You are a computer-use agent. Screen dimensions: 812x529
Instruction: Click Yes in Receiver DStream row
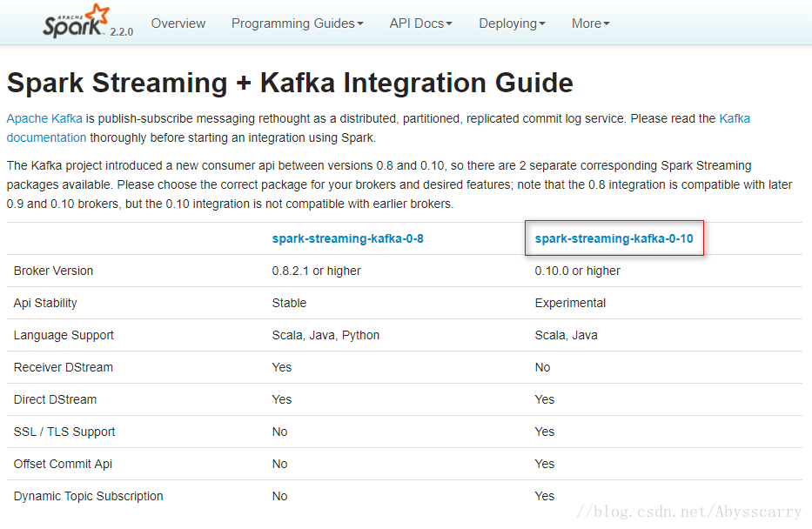click(282, 367)
